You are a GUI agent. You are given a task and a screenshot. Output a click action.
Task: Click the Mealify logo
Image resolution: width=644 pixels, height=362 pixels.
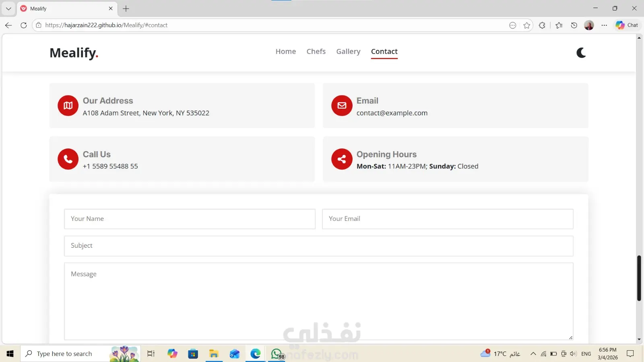(74, 53)
